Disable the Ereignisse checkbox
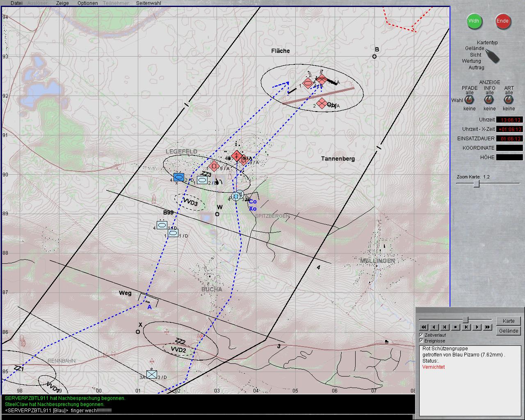This screenshot has width=525, height=420. 421,341
